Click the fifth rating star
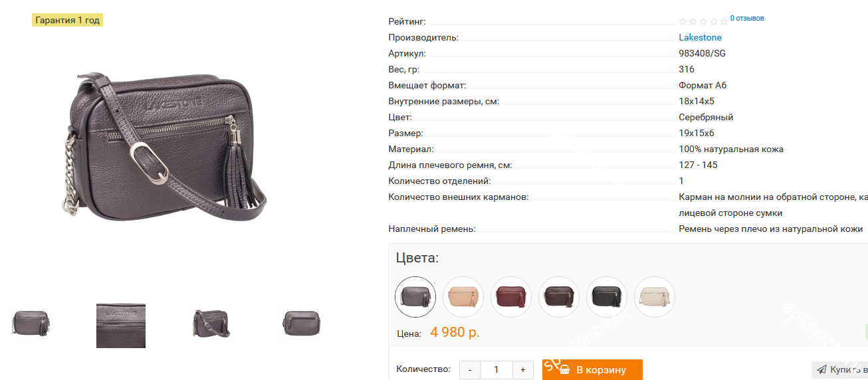 click(724, 22)
